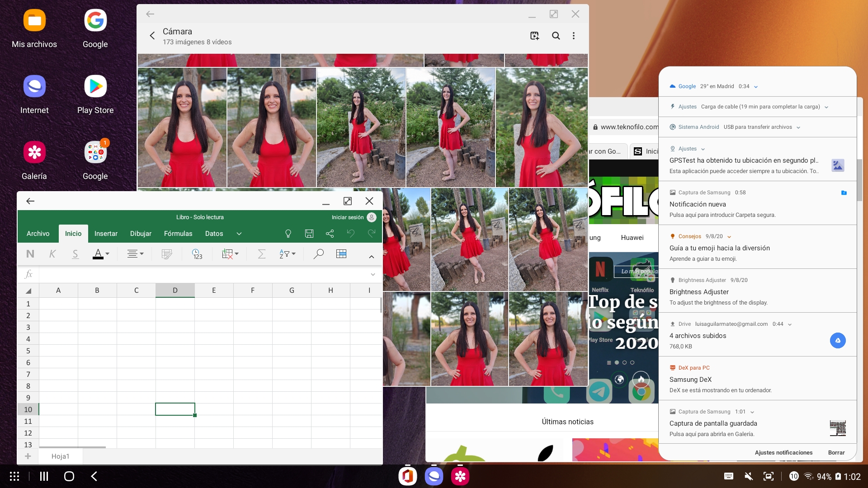The width and height of the screenshot is (868, 488).
Task: Open font color dropdown arrow
Action: coord(108,254)
